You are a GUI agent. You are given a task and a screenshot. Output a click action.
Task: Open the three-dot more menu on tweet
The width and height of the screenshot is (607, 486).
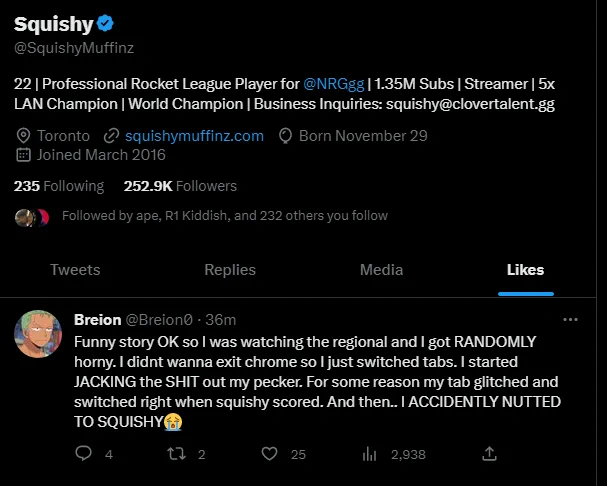570,320
